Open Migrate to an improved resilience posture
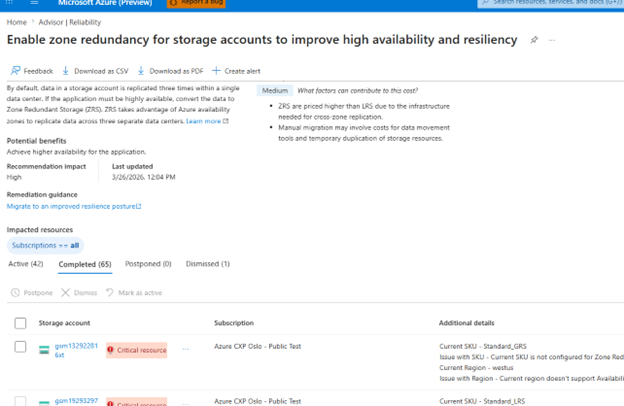 click(x=74, y=206)
